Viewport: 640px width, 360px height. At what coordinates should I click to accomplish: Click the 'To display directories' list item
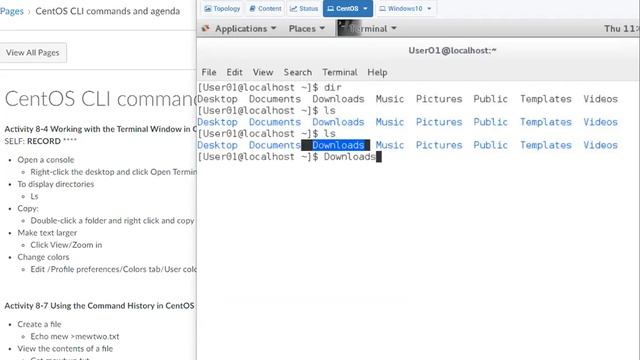tap(56, 184)
